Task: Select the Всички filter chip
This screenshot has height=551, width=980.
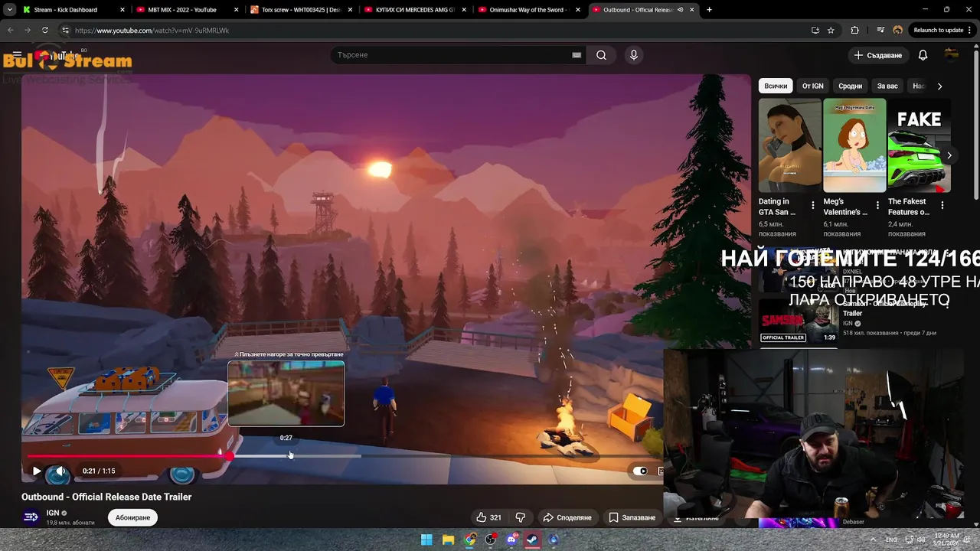Action: coord(776,86)
